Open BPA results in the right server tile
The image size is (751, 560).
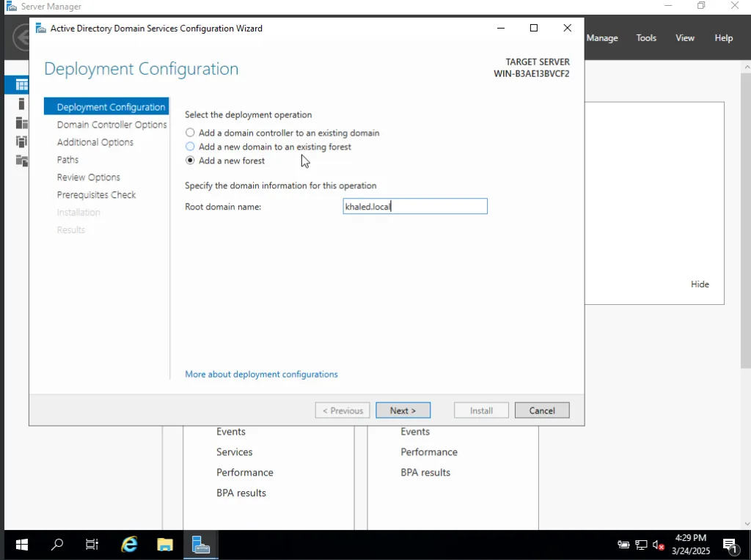point(425,473)
